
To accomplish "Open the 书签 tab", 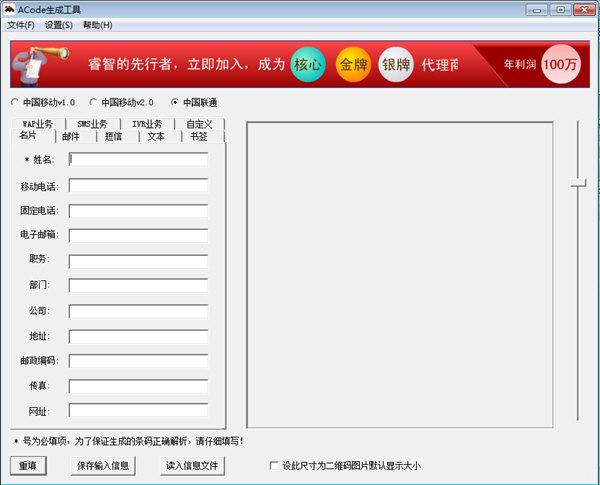I will pyautogui.click(x=199, y=136).
